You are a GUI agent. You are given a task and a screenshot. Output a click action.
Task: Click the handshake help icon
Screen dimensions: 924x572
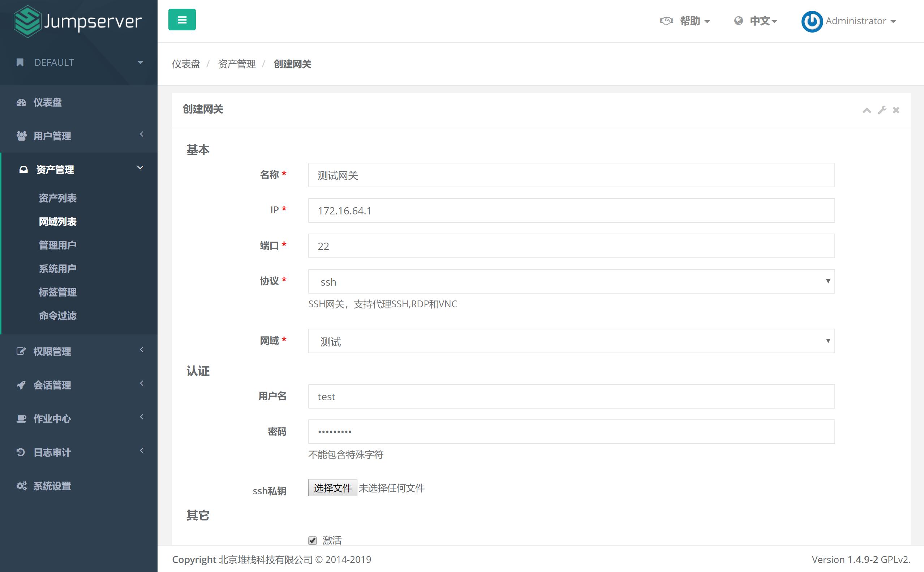point(666,21)
